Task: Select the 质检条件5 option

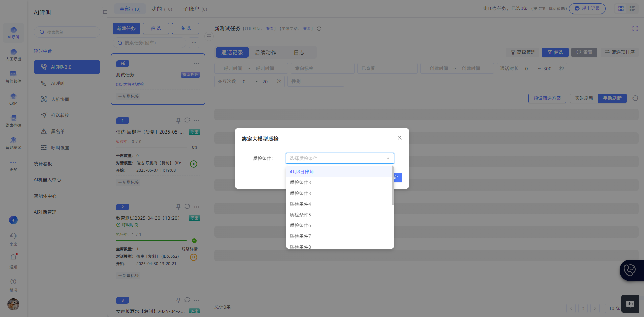Action: point(339,215)
